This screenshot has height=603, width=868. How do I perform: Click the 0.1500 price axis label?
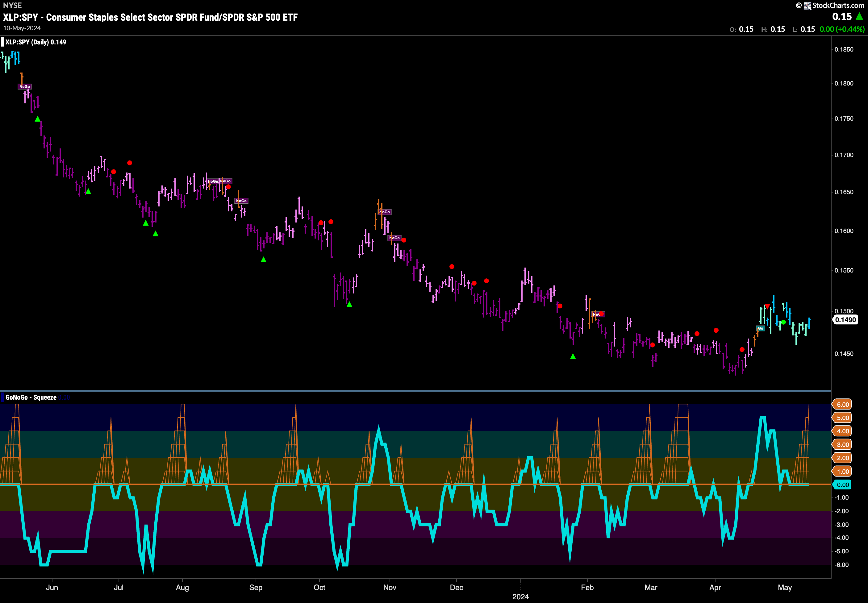(844, 311)
